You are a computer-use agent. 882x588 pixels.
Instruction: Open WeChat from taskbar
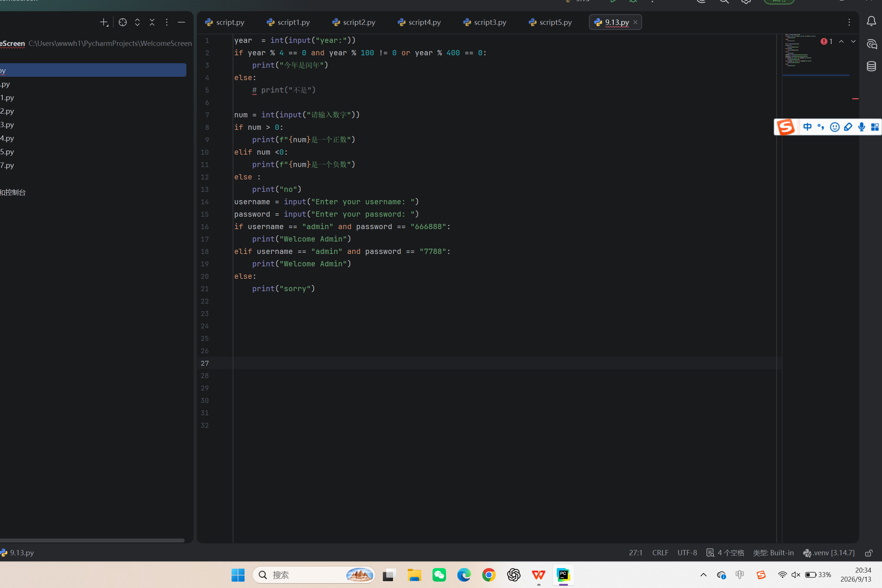439,575
